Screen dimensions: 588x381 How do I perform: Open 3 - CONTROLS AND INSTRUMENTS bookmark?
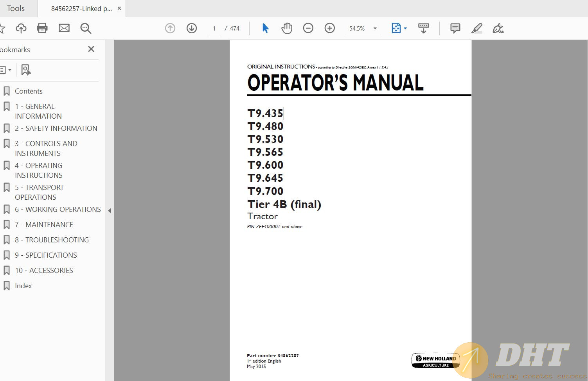pyautogui.click(x=46, y=148)
